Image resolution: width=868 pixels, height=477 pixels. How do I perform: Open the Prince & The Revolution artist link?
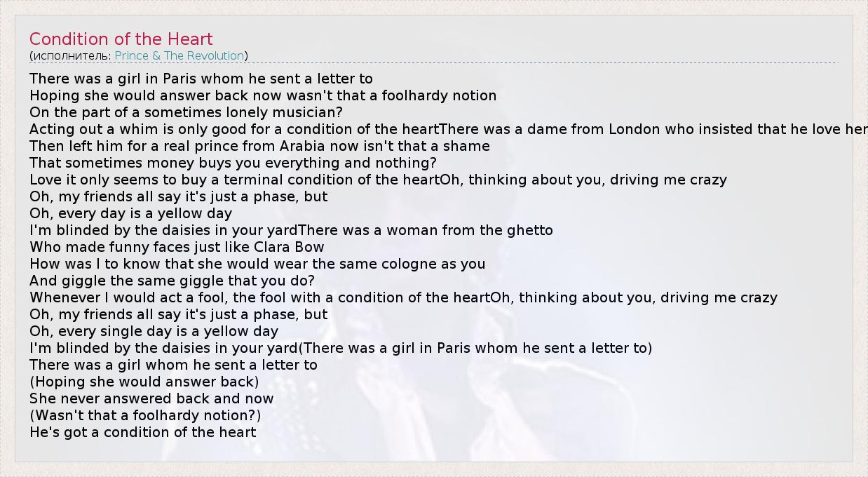point(179,55)
